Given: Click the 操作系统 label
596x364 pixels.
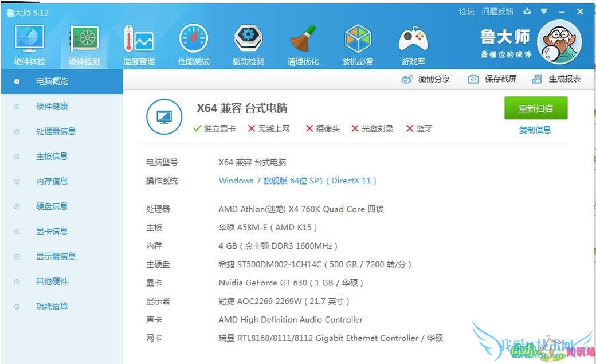Looking at the screenshot, I should 162,181.
